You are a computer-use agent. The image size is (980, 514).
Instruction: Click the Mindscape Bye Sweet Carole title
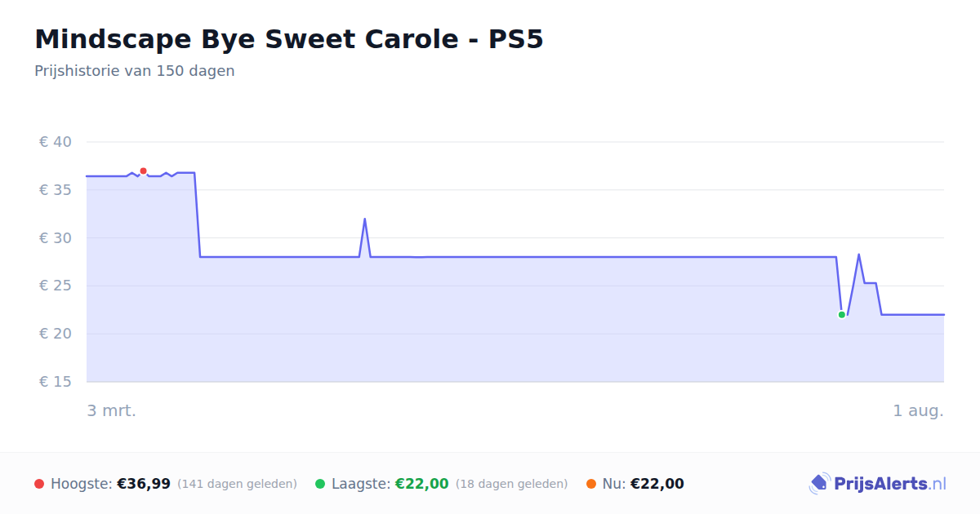(x=288, y=39)
